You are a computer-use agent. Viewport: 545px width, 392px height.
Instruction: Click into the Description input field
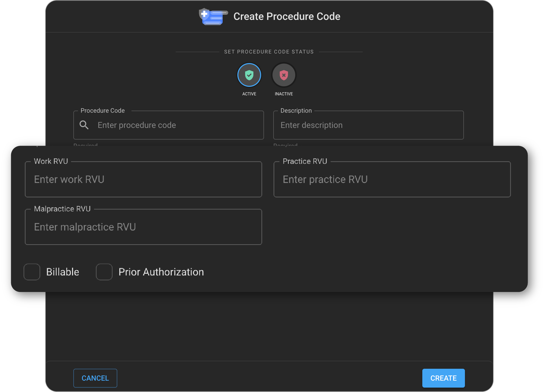point(368,125)
